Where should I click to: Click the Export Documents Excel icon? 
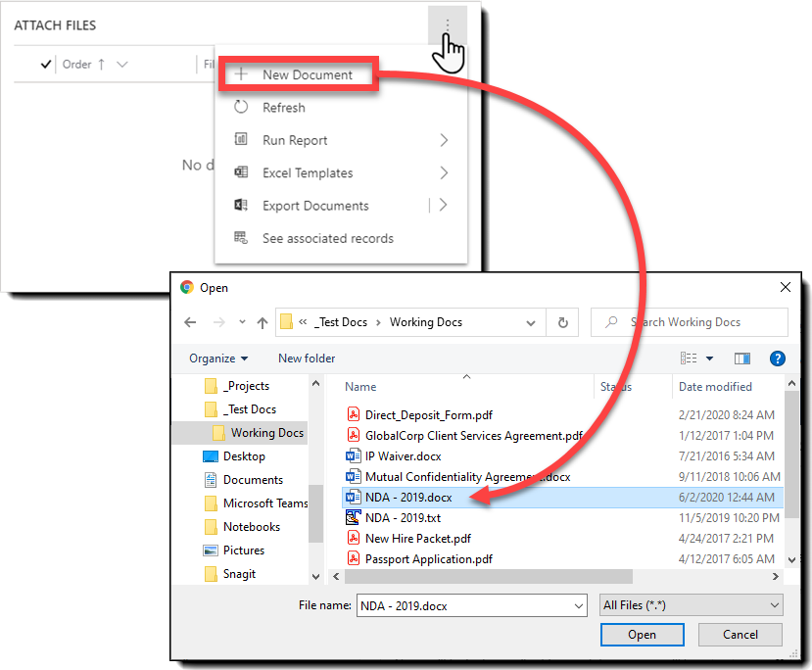241,205
